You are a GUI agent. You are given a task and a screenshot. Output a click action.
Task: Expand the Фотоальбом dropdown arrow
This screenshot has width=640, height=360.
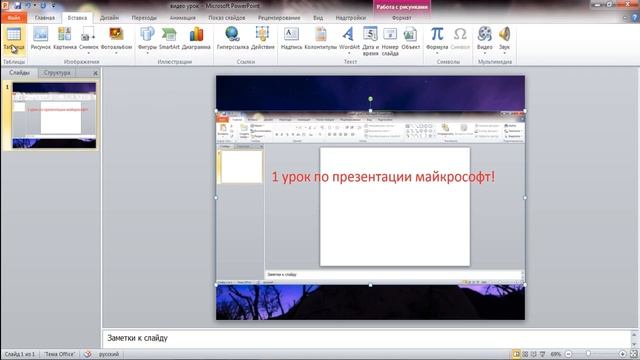pyautogui.click(x=116, y=53)
